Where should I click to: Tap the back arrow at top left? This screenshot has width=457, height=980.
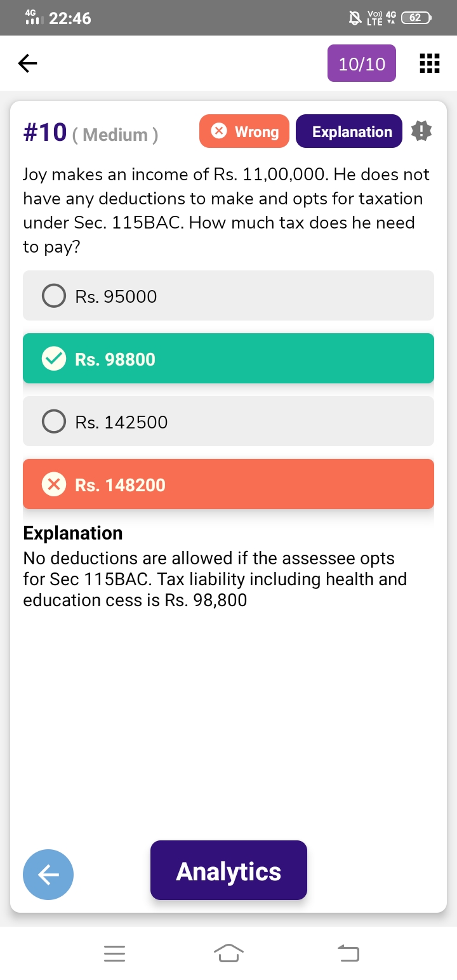coord(27,63)
